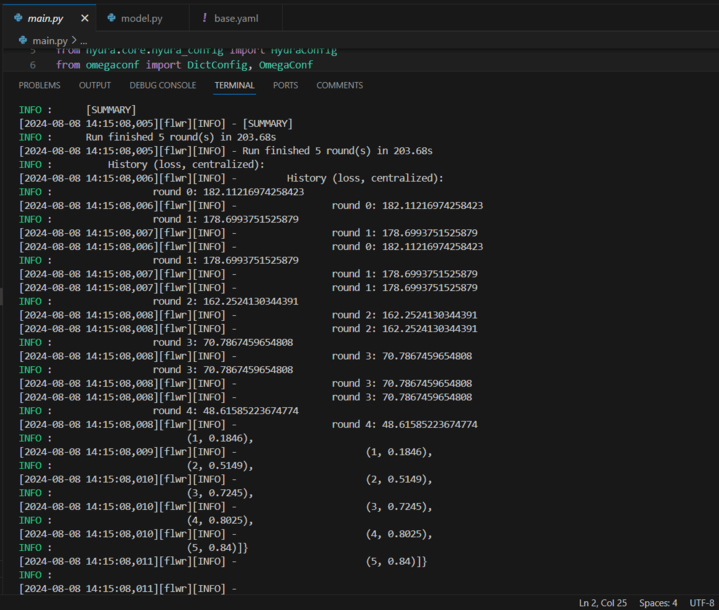Click the Python icon in the breadcrumb
This screenshot has width=719, height=610.
coord(24,41)
